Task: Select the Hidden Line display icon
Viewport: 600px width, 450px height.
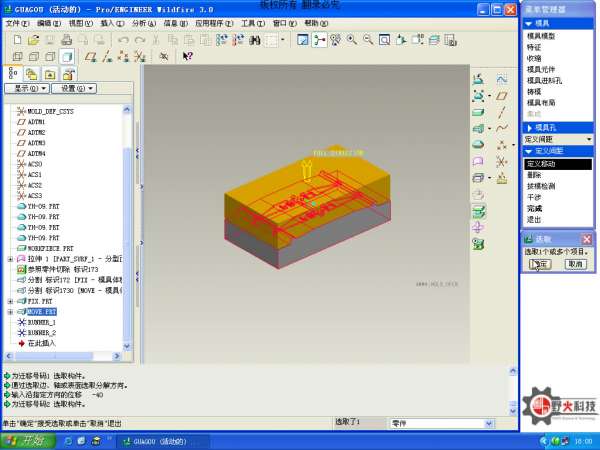Action: 34,57
